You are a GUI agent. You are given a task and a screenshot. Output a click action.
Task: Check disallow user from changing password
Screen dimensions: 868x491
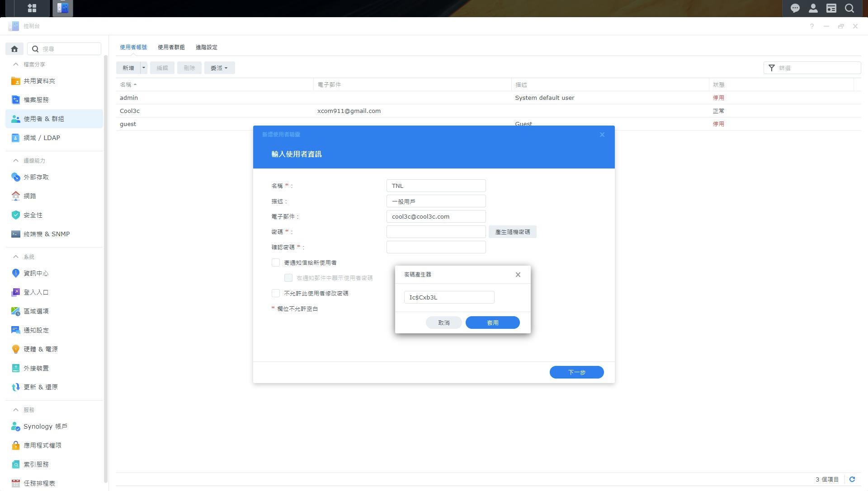tap(276, 293)
